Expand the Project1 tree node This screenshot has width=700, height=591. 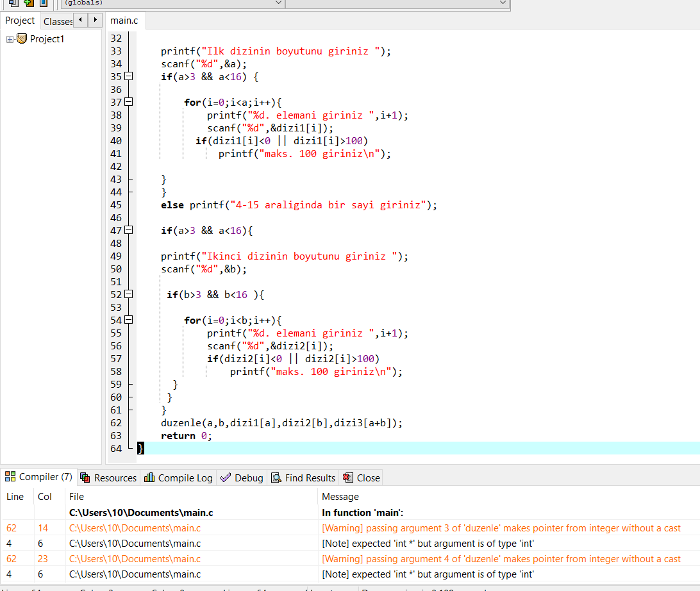pos(10,39)
